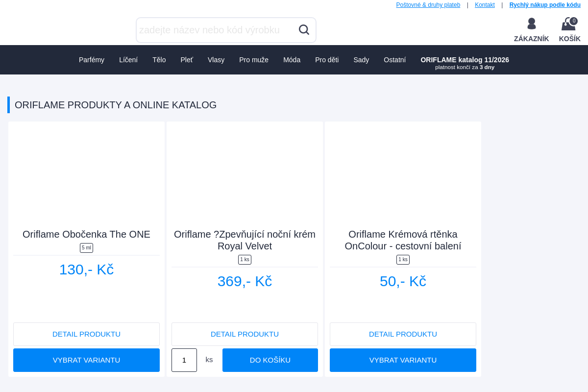The height and width of the screenshot is (392, 588).
Task: Open the Kontakt link
Action: point(485,5)
